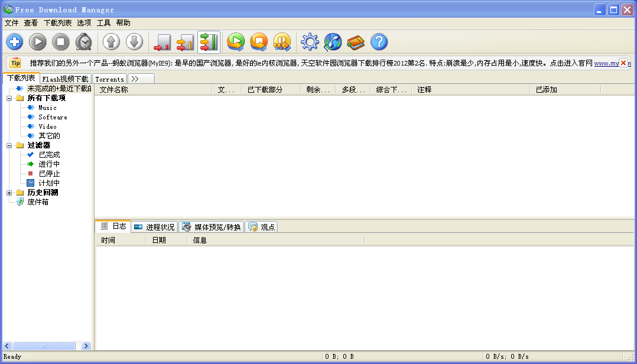
Task: Open the 选项 menu
Action: coord(84,22)
